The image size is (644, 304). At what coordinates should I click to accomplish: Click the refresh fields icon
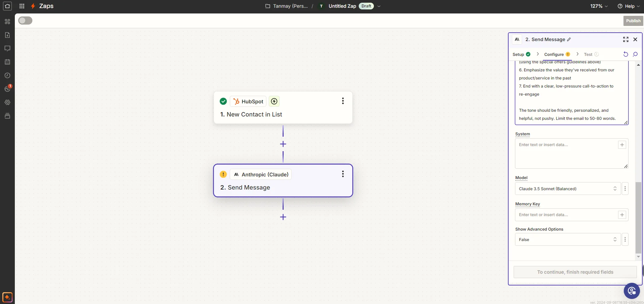[626, 54]
